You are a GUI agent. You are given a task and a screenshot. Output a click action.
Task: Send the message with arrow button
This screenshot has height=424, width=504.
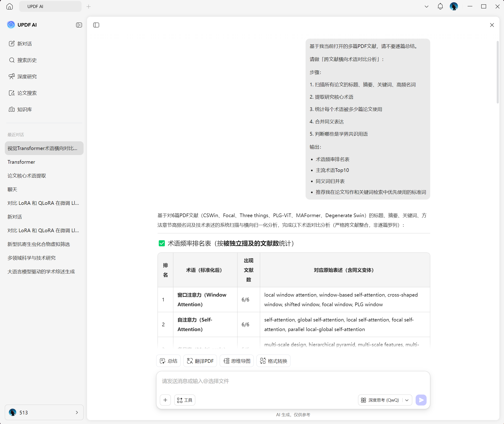click(421, 400)
